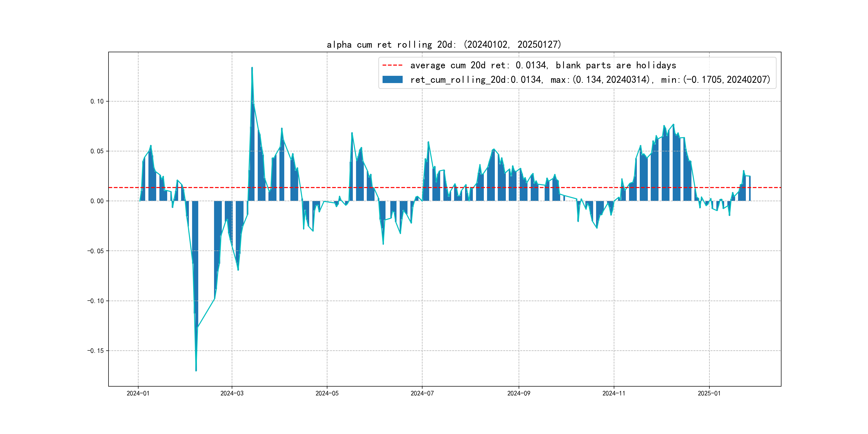Click the -0.10 y-axis tick label
The image size is (868, 434).
95,301
